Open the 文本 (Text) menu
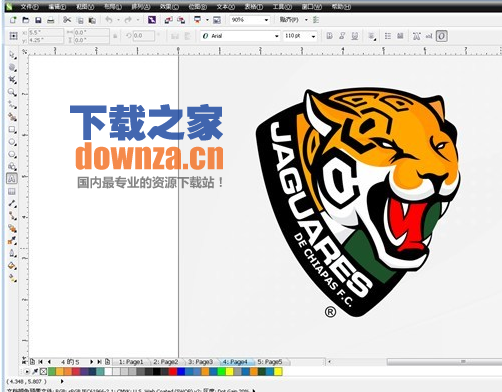The height and width of the screenshot is (392, 502). click(226, 6)
